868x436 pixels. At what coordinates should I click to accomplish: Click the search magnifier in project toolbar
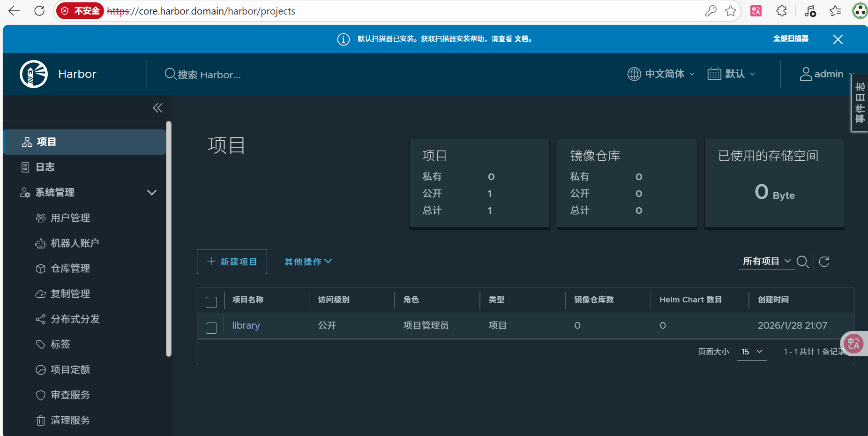pyautogui.click(x=803, y=262)
